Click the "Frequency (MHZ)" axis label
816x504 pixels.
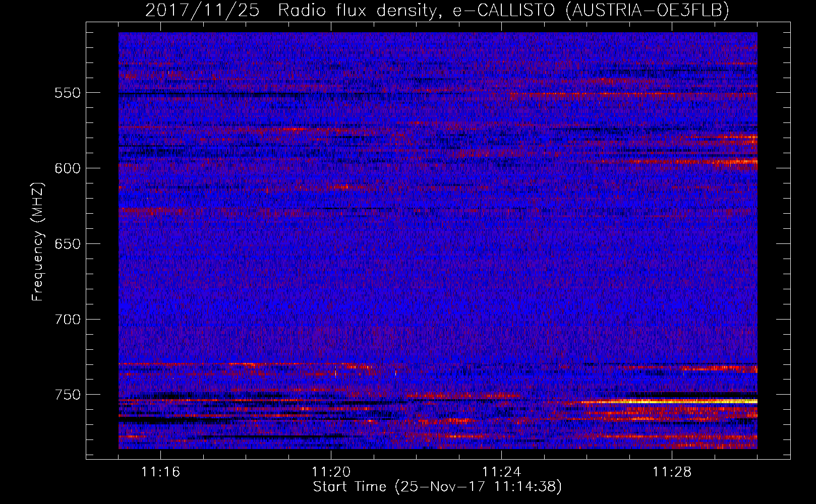pos(38,242)
